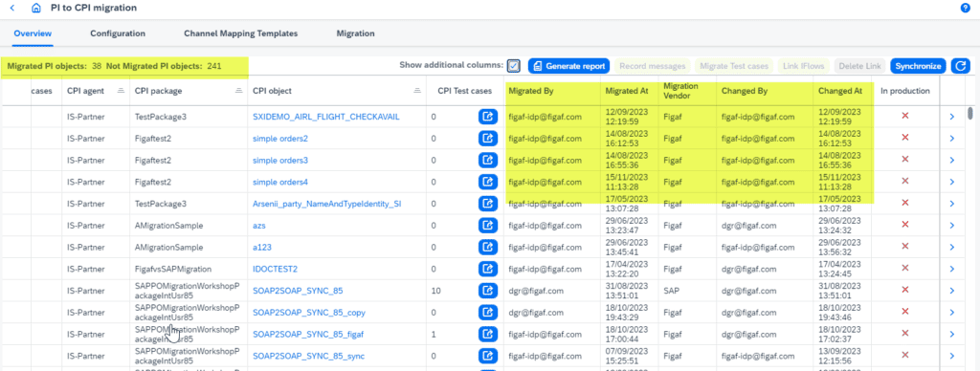The height and width of the screenshot is (371, 980).
Task: Open test cases icon for a123 row
Action: 487,247
